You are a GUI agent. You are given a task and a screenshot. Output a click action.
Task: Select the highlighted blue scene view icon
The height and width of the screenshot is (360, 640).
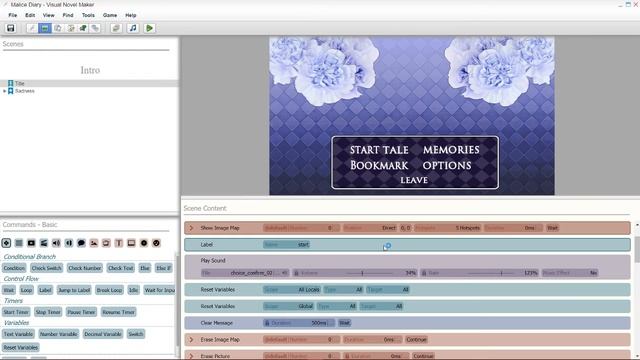[44, 28]
